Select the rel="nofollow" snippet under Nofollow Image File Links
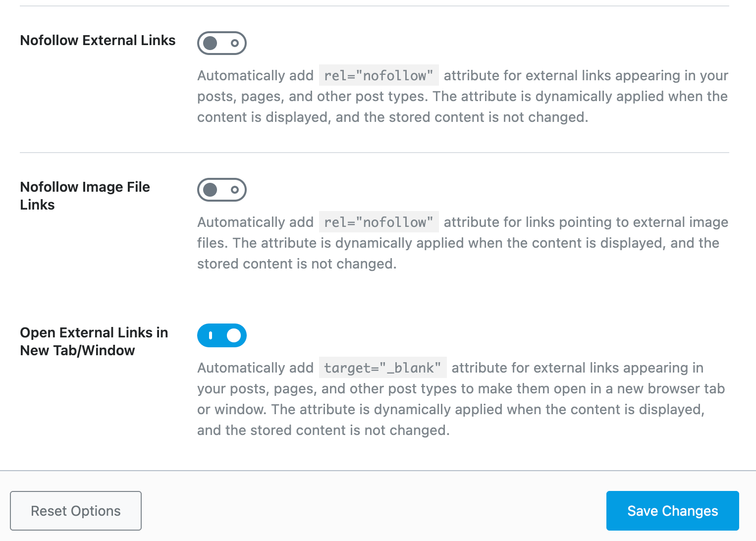The width and height of the screenshot is (756, 541). coord(378,222)
